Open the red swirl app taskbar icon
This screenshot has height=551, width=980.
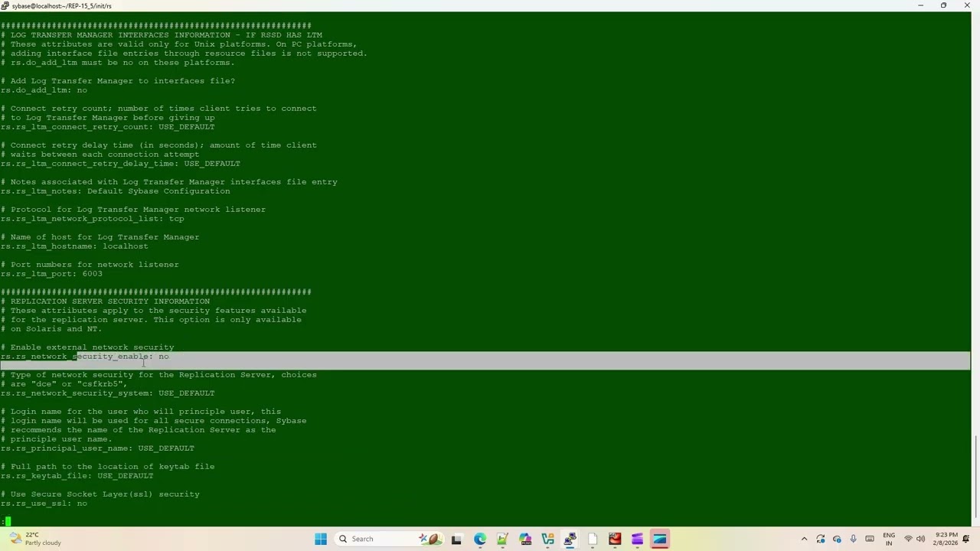click(615, 539)
